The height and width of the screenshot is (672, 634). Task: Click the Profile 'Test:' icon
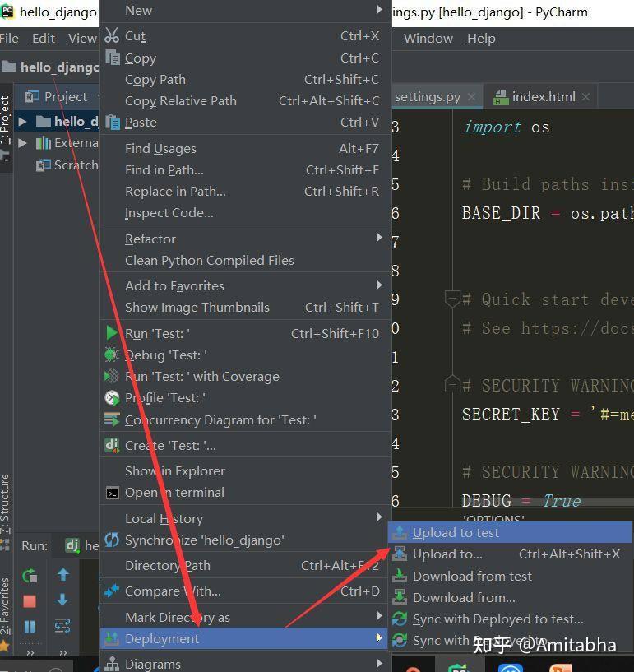point(112,398)
